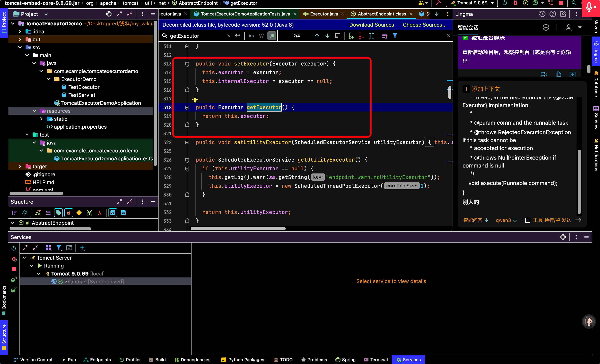Expand the static folder

tap(41, 119)
